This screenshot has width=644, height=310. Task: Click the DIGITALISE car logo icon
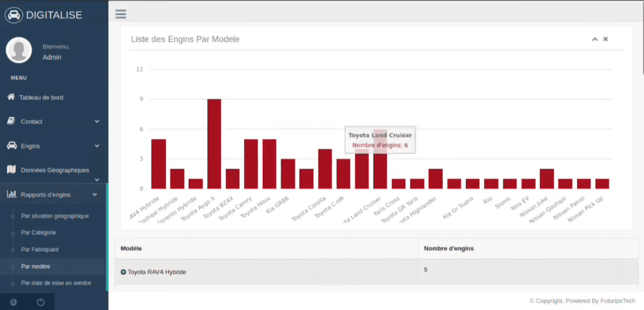pyautogui.click(x=14, y=15)
